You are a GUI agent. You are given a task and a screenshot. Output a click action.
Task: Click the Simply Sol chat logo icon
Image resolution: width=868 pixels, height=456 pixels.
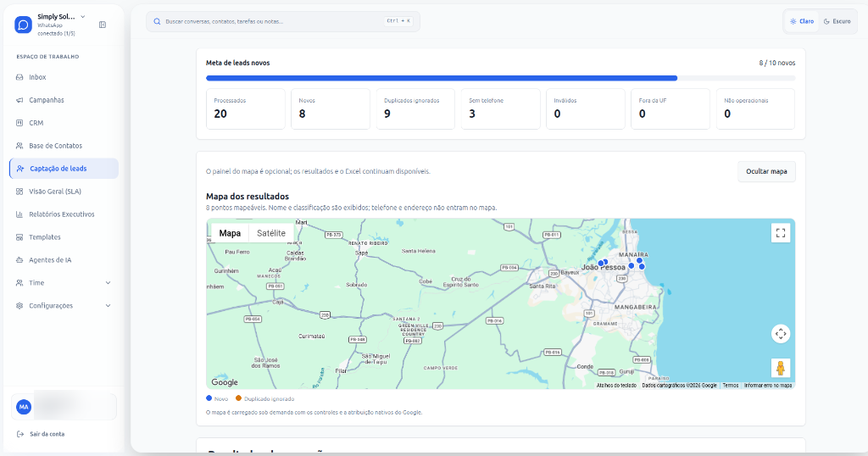[x=23, y=25]
